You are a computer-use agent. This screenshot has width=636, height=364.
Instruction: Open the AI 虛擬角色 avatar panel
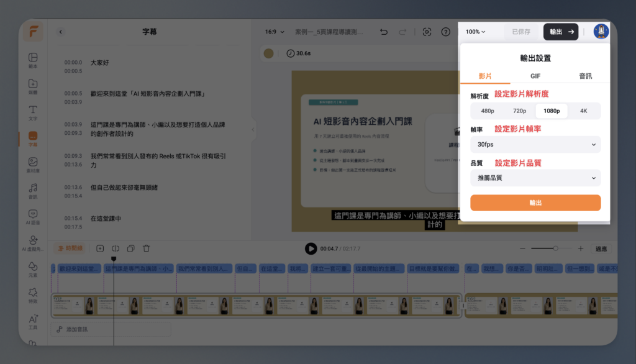[33, 243]
